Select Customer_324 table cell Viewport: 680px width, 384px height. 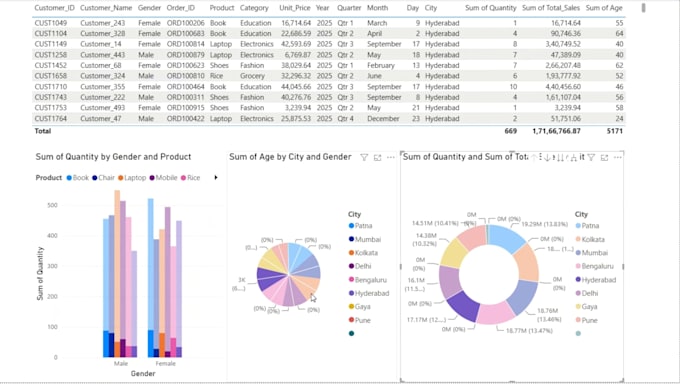(102, 76)
